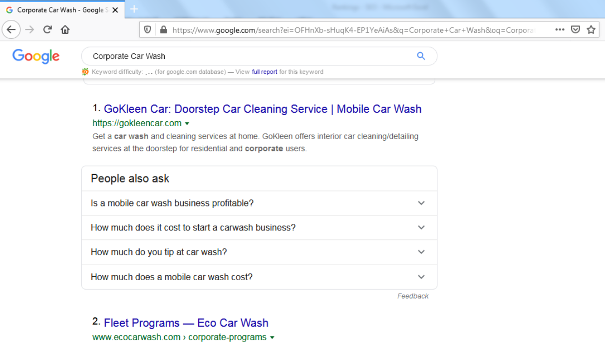Open the page actions three-dot menu
Image resolution: width=605 pixels, height=364 pixels.
pyautogui.click(x=560, y=30)
